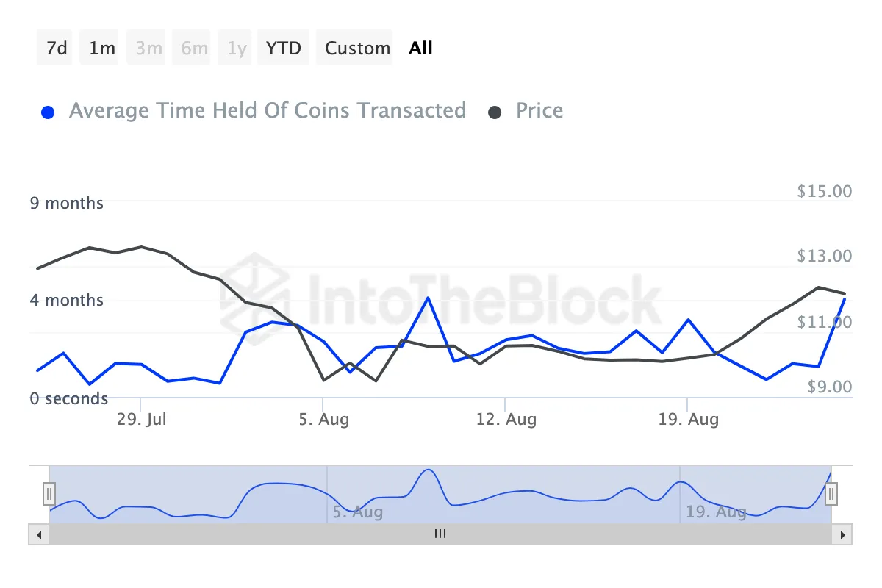Select the 1m time range
The width and height of the screenshot is (882, 588).
point(101,49)
